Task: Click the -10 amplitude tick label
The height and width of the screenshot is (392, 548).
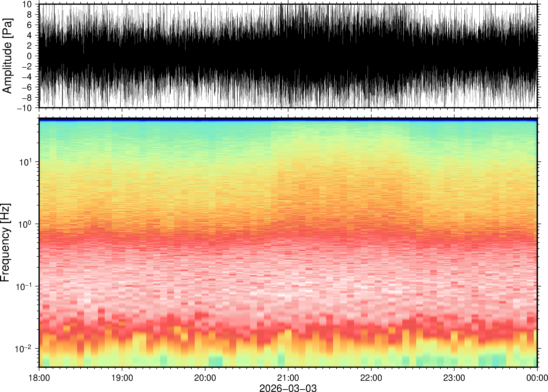Action: click(24, 108)
